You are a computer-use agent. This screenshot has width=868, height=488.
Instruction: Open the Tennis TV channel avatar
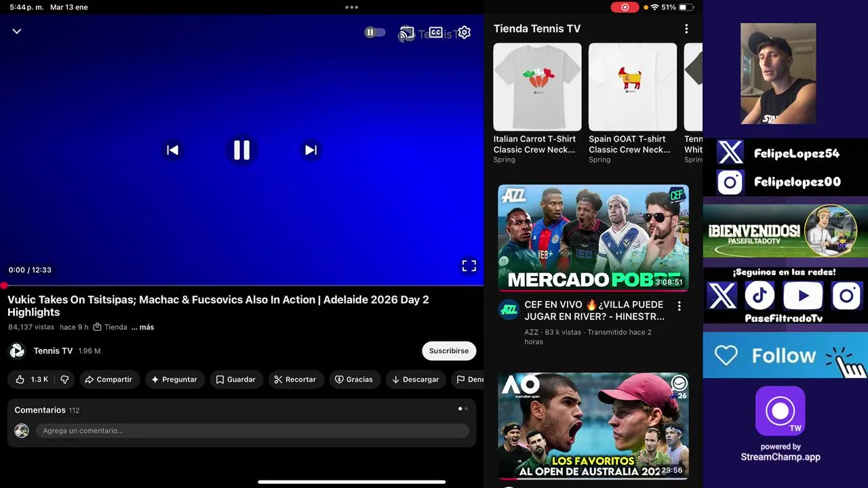click(x=17, y=351)
